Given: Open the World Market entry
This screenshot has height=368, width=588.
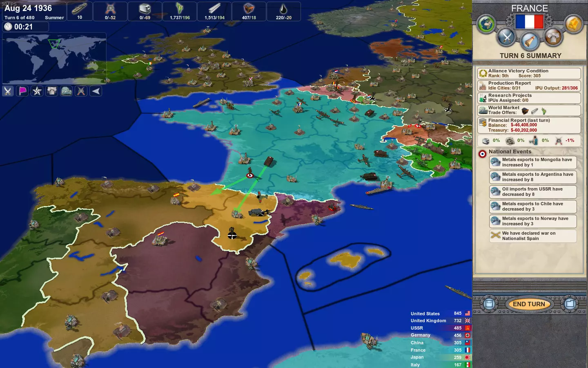Looking at the screenshot, I should [529, 110].
